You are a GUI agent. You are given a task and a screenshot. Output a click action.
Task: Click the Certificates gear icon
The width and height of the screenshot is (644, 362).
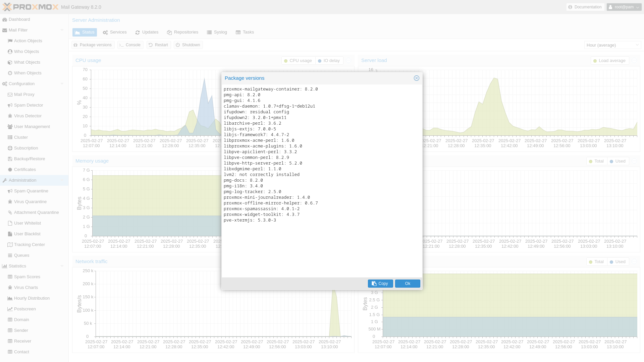[x=10, y=170]
